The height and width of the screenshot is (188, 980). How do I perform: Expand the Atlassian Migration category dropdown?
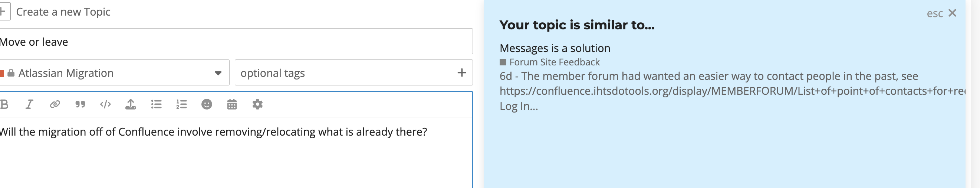click(114, 72)
